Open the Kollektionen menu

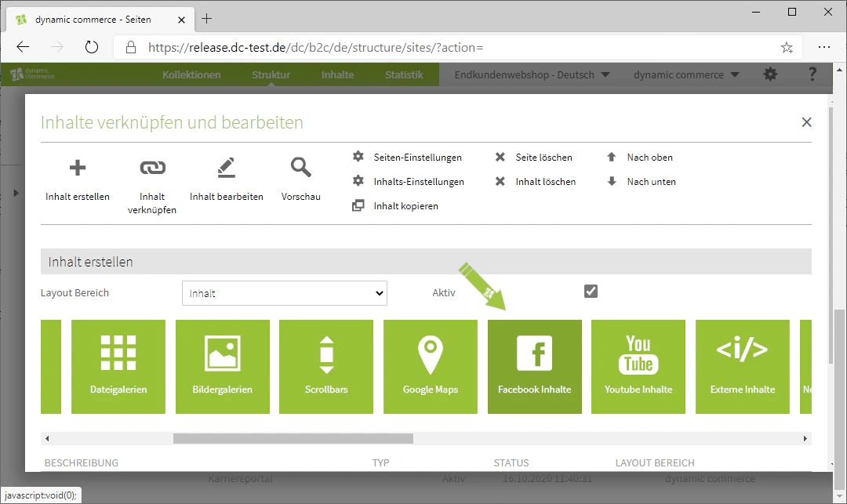pyautogui.click(x=191, y=74)
